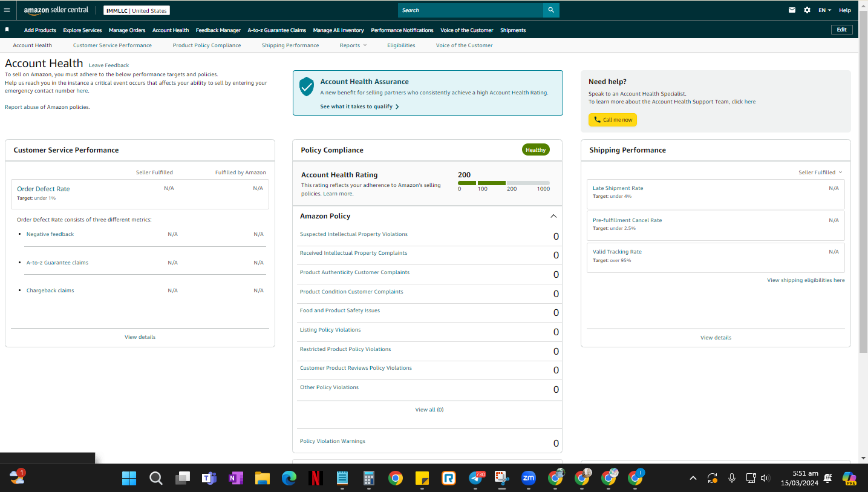Select Shipping Performance tab
Viewport: 868px width, 492px height.
click(290, 45)
